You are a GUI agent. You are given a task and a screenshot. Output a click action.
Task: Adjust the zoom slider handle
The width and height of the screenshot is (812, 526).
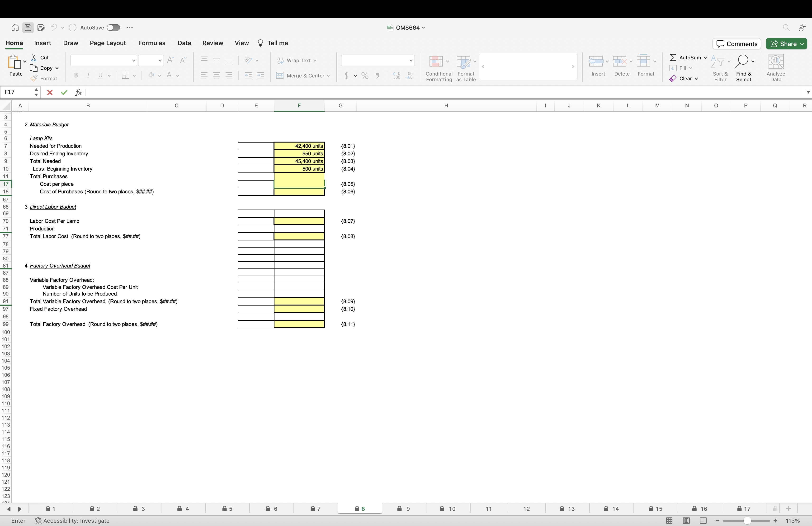(x=747, y=521)
